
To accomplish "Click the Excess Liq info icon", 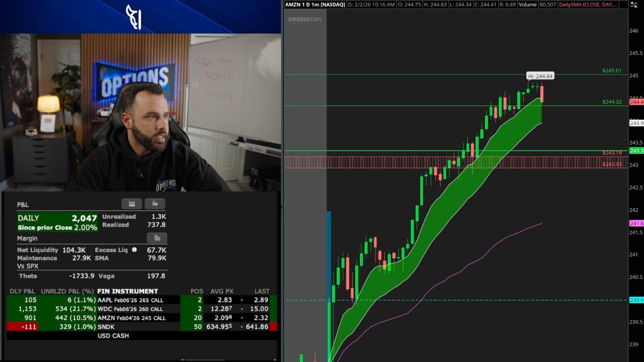I will point(134,249).
